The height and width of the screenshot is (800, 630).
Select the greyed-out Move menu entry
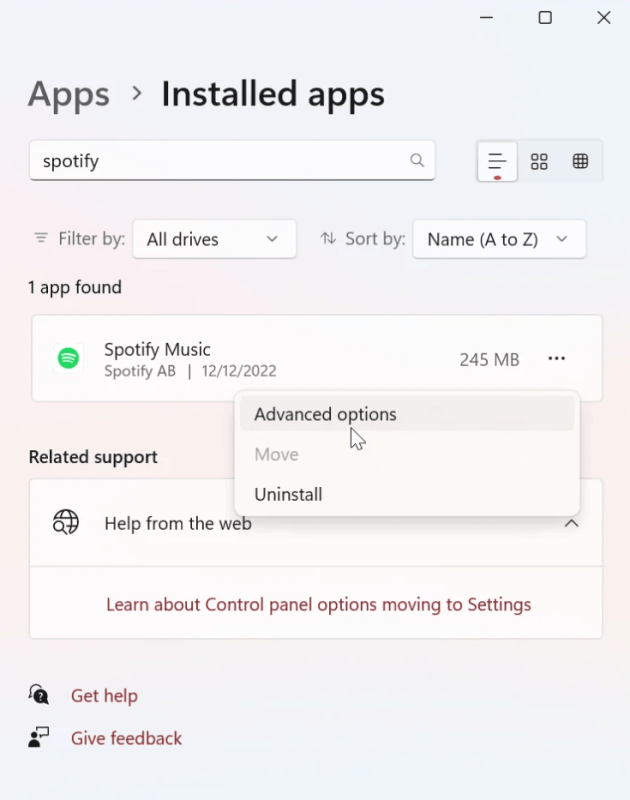(407, 454)
